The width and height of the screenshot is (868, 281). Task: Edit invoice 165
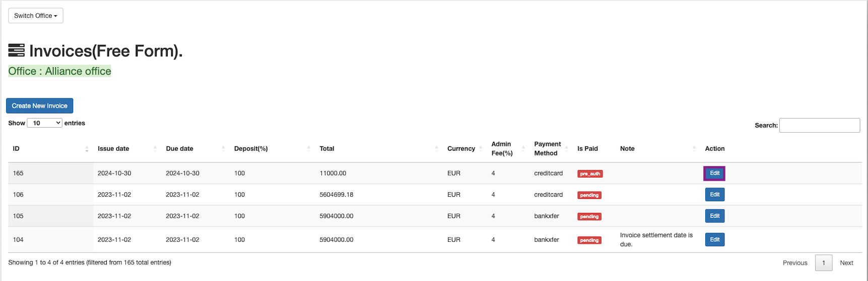(x=714, y=173)
